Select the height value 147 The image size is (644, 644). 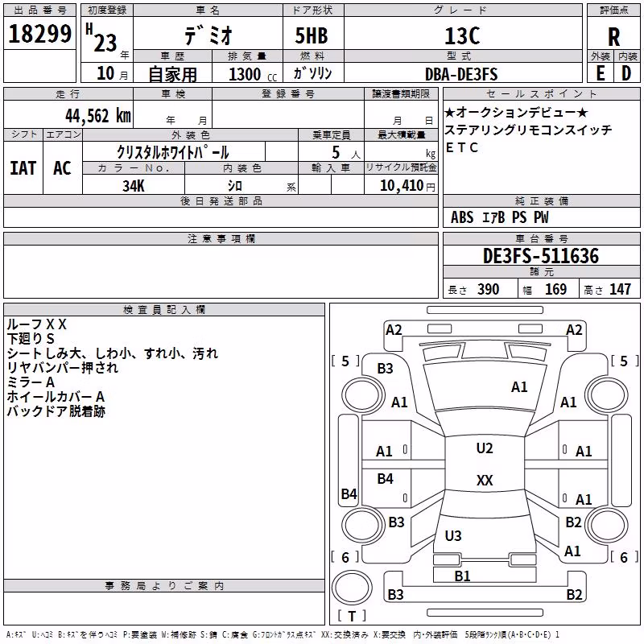[x=620, y=290]
